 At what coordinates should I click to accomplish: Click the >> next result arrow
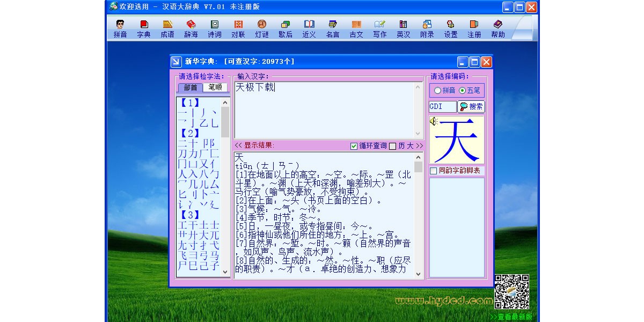pyautogui.click(x=419, y=146)
